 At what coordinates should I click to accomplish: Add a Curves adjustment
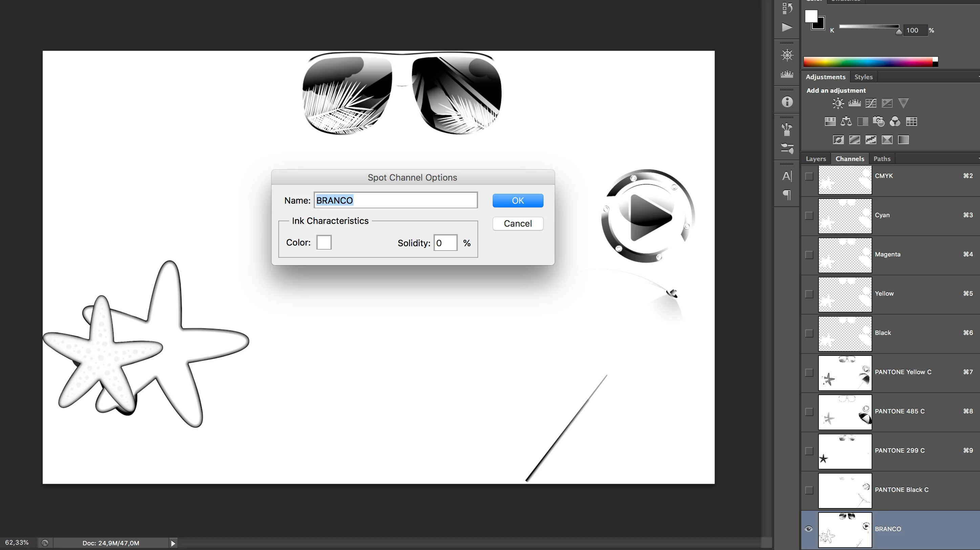click(870, 103)
